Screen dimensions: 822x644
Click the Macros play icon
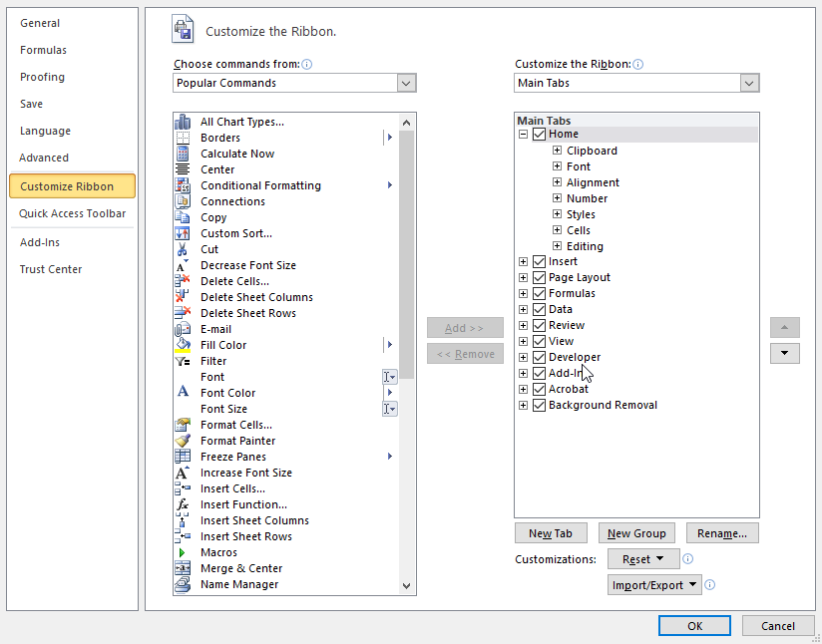tap(183, 552)
